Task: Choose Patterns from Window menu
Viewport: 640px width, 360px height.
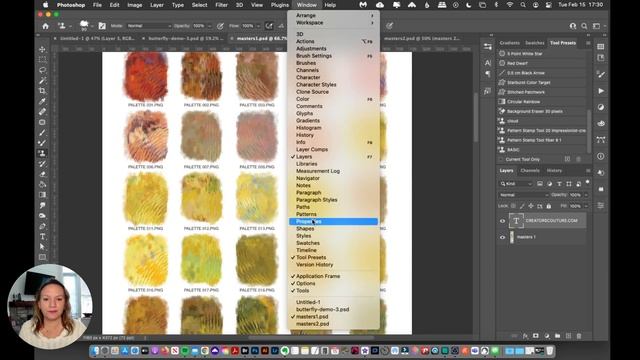Action: pyautogui.click(x=333, y=214)
